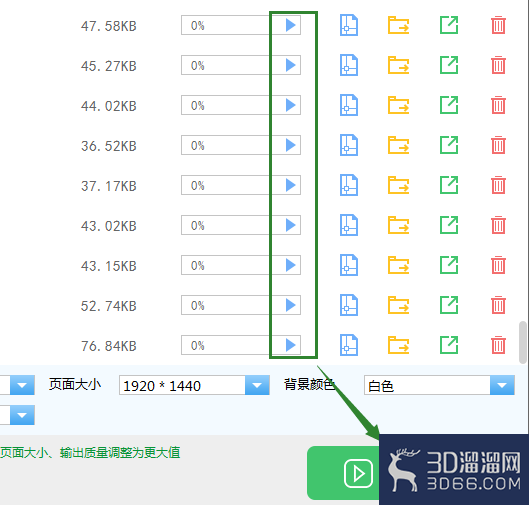Screen dimensions: 529x505
Task: Open the partially visible dropdown left of 页面大小
Action: pyautogui.click(x=22, y=385)
